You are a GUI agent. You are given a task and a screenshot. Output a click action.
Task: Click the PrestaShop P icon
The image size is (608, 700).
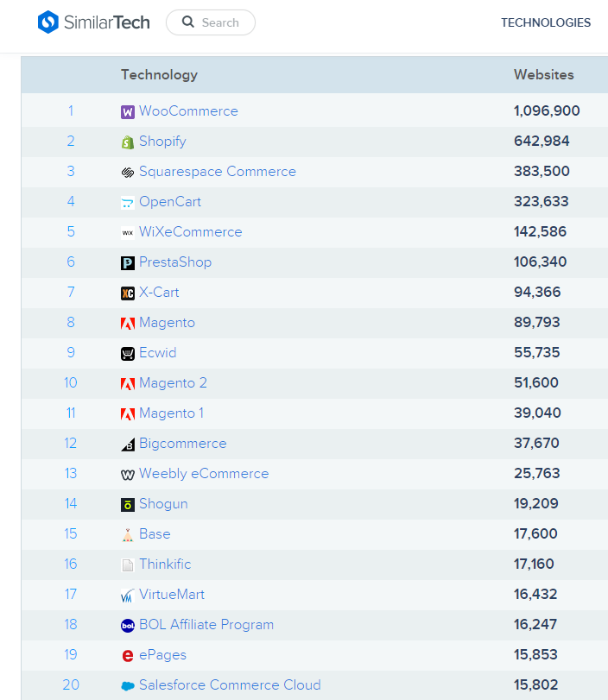pos(128,263)
